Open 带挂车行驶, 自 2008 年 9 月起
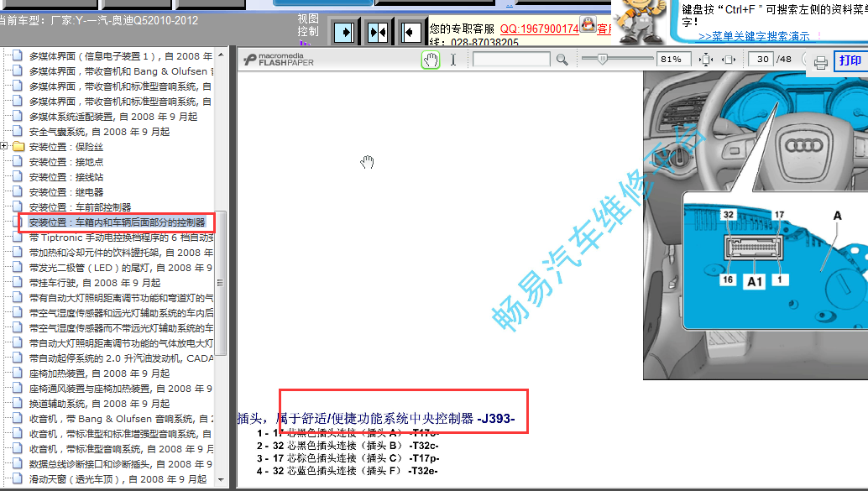This screenshot has width=868, height=491. click(95, 283)
